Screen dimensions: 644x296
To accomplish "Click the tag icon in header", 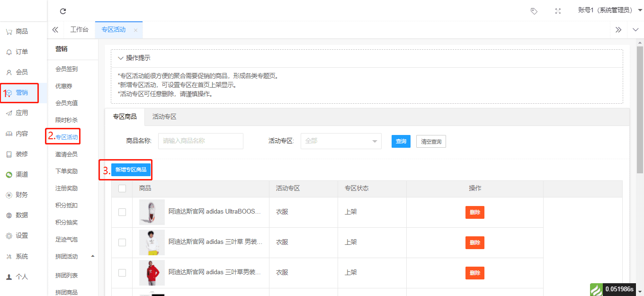I will click(x=534, y=11).
